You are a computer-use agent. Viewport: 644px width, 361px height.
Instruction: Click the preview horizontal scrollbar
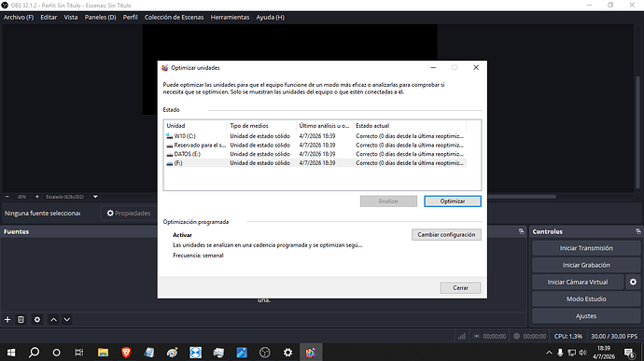(521, 197)
